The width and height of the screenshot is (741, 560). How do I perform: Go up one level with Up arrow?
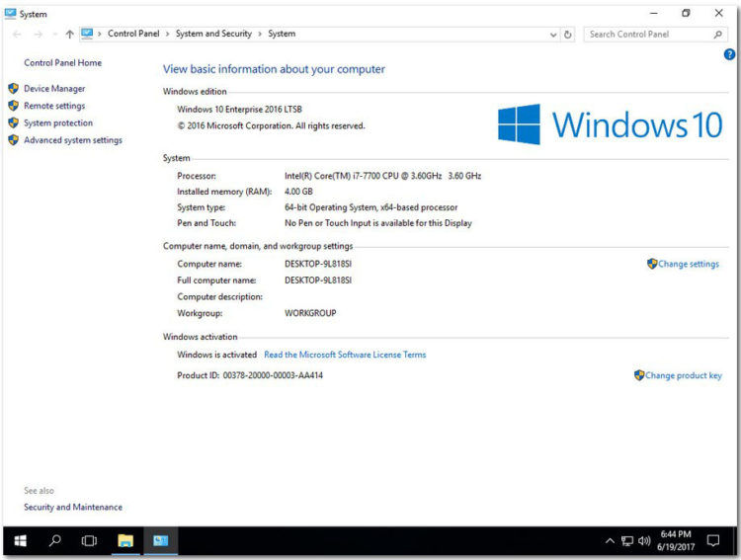coord(69,34)
